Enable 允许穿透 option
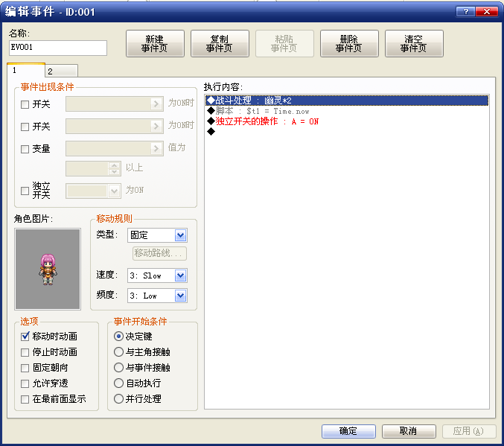 click(x=25, y=383)
